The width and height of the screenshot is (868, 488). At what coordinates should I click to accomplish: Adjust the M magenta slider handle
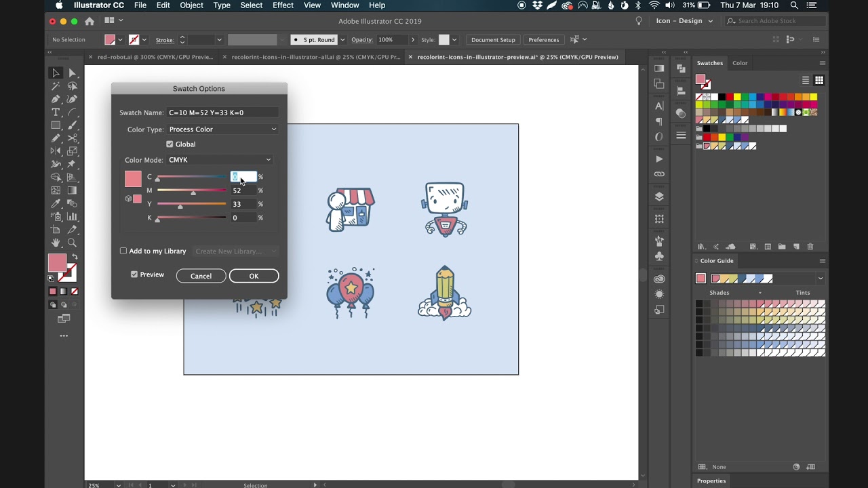pyautogui.click(x=193, y=193)
